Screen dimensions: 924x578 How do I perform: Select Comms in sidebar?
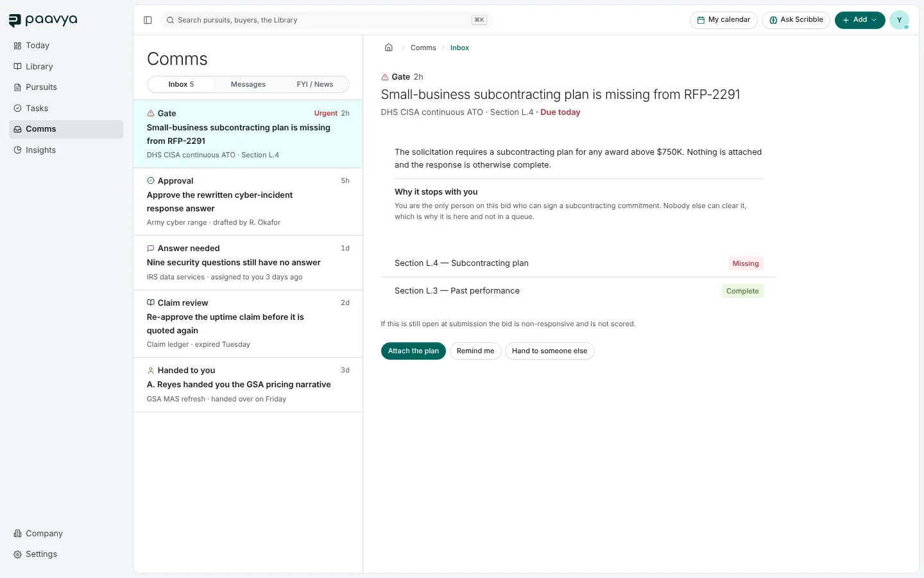pos(66,129)
